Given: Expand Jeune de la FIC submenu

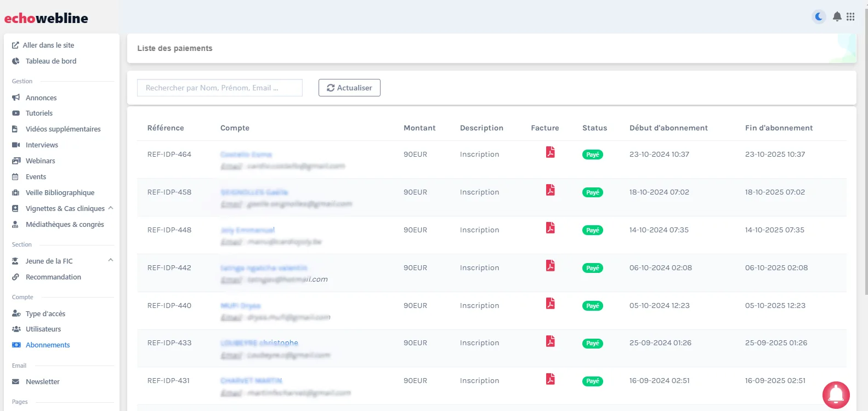Looking at the screenshot, I should pos(111,260).
